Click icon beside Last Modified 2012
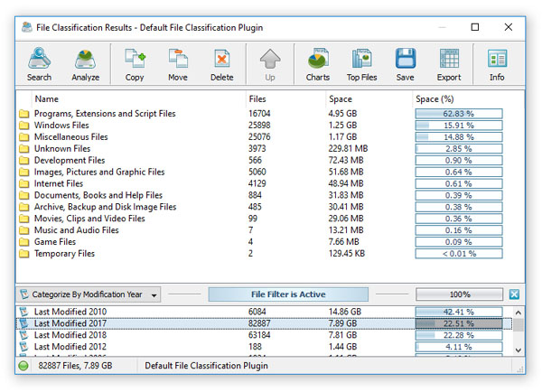The width and height of the screenshot is (542, 392). point(23,346)
